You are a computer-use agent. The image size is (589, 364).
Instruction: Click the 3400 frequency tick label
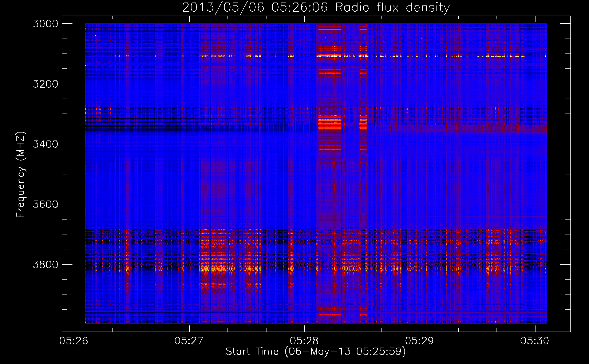click(46, 144)
